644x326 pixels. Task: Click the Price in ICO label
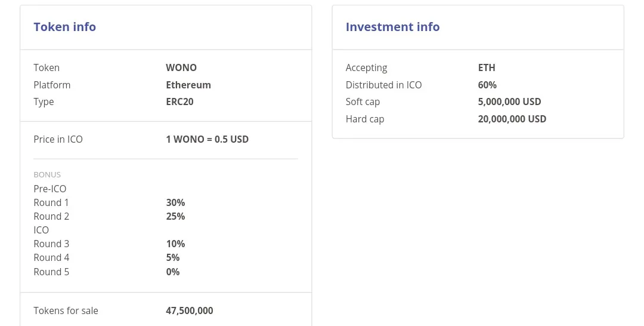click(58, 139)
